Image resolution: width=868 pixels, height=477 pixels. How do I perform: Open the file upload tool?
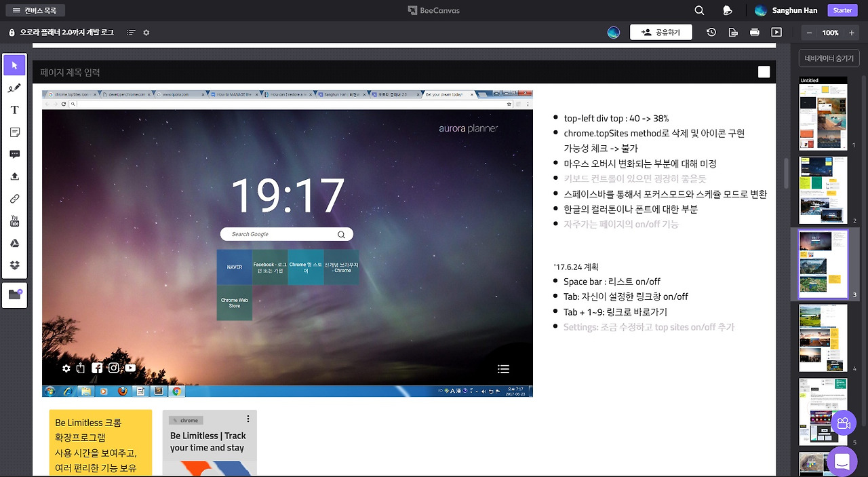coord(14,176)
